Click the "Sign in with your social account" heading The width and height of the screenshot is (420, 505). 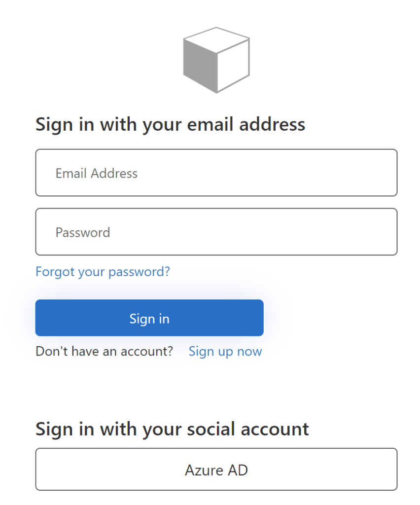(x=172, y=429)
